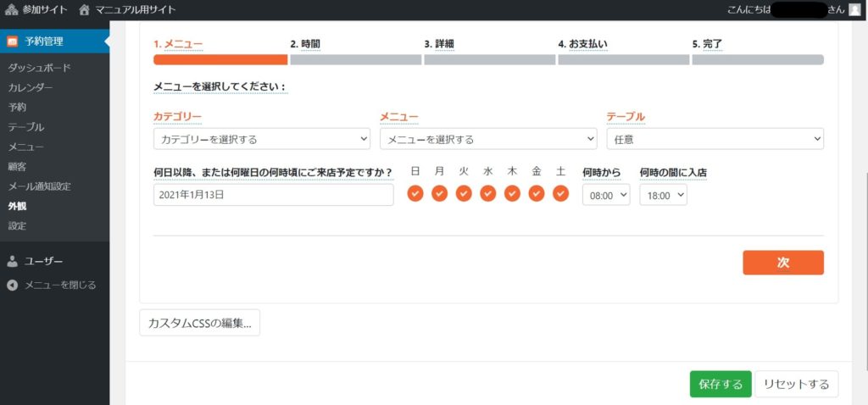
Task: Toggle the 土 (Saturday) day checkbox
Action: pos(560,194)
